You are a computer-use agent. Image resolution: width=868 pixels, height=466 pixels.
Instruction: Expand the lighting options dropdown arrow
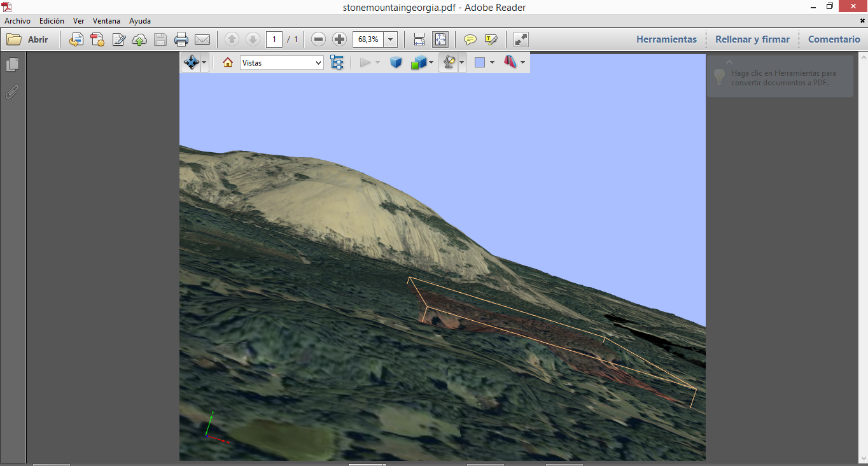(462, 62)
